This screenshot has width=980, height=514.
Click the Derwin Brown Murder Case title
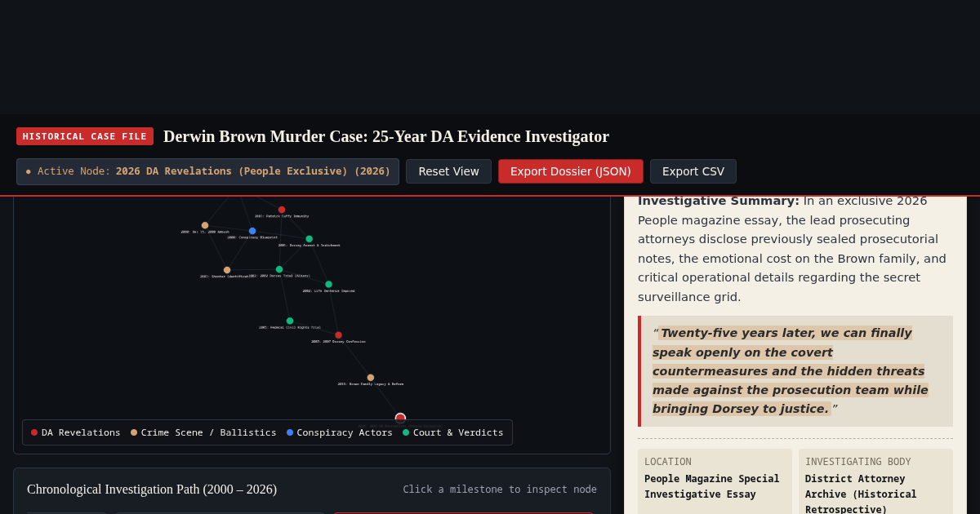[386, 136]
